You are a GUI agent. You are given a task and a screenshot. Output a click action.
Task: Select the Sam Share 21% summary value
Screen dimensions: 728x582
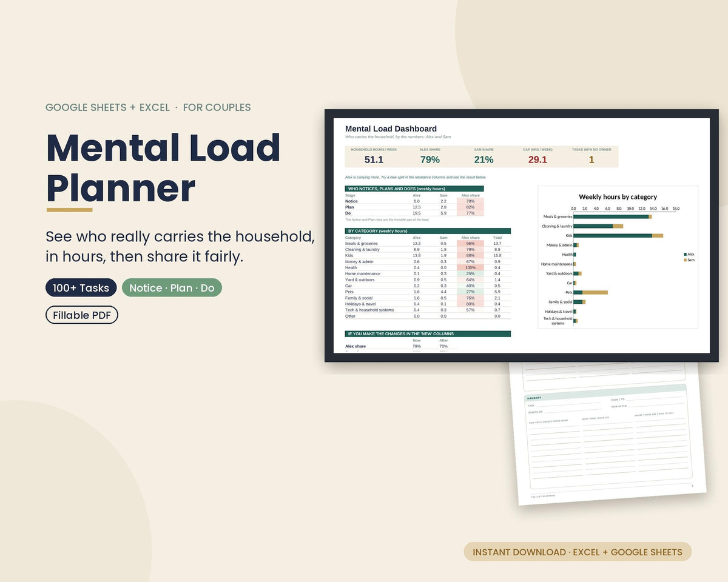[x=484, y=159]
